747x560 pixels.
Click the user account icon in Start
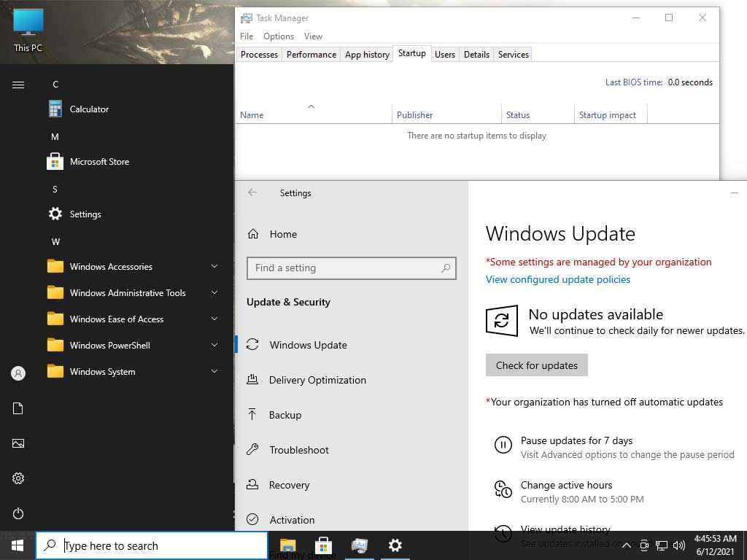(18, 373)
